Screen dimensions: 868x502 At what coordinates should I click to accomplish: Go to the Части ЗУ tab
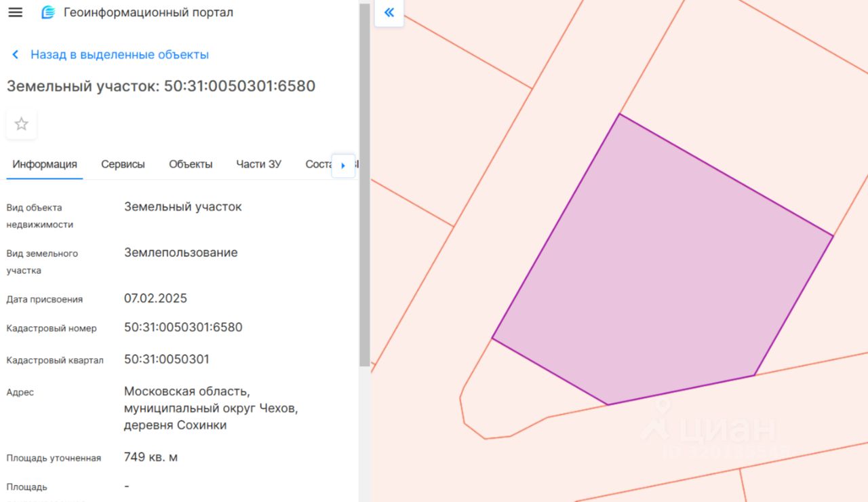pos(258,164)
